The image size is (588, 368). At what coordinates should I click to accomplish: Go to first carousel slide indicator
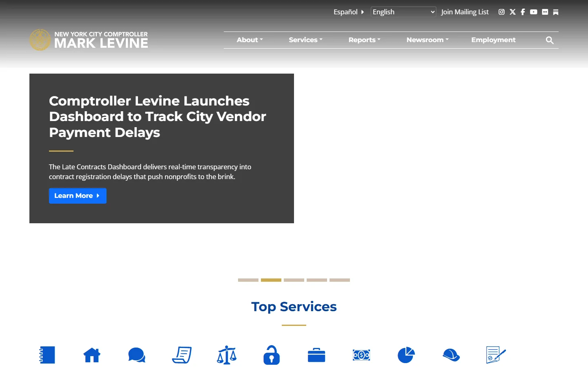(x=248, y=280)
